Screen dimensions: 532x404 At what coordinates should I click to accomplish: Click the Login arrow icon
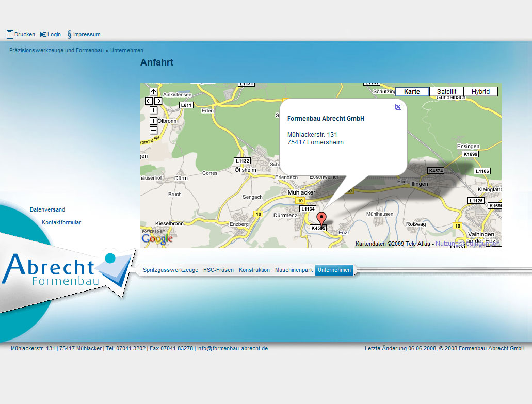point(43,34)
